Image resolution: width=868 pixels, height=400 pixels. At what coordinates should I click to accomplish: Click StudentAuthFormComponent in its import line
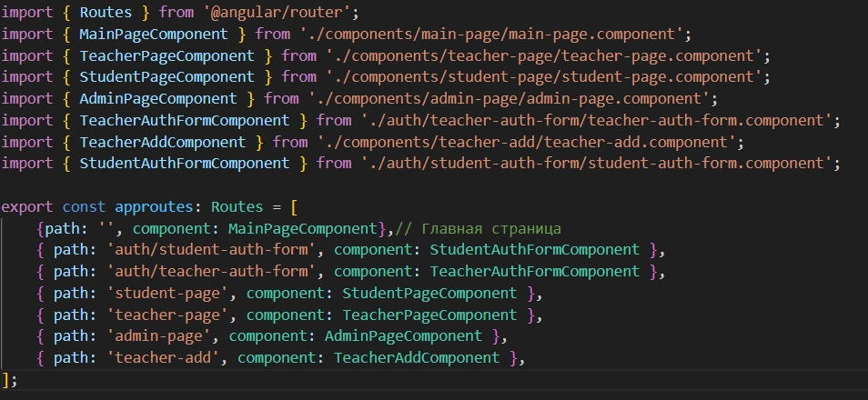click(185, 164)
